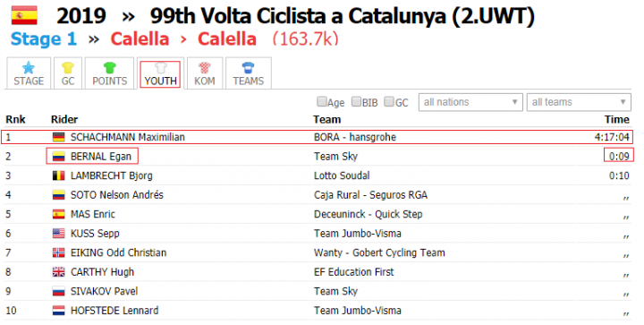This screenshot has height=325, width=644.
Task: Select the 2019 year in the heading
Action: [81, 16]
